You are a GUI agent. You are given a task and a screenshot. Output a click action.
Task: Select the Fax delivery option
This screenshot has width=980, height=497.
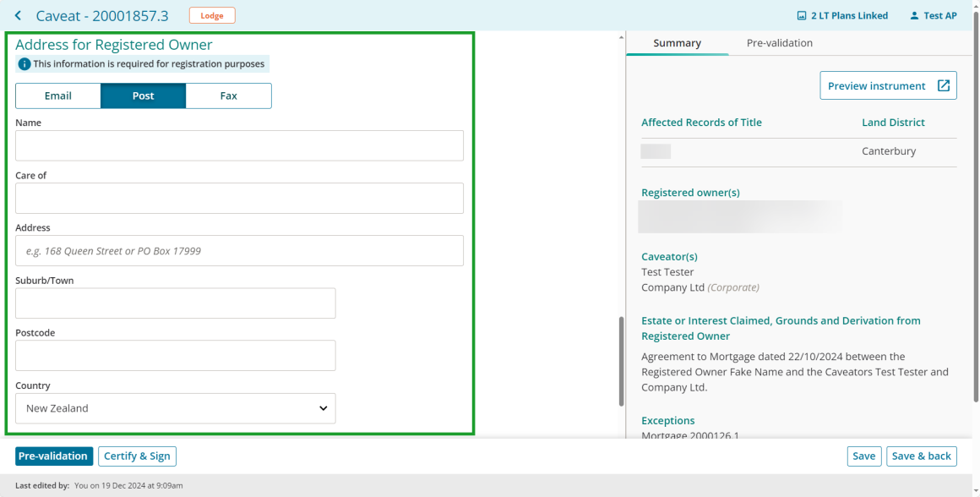pyautogui.click(x=229, y=96)
